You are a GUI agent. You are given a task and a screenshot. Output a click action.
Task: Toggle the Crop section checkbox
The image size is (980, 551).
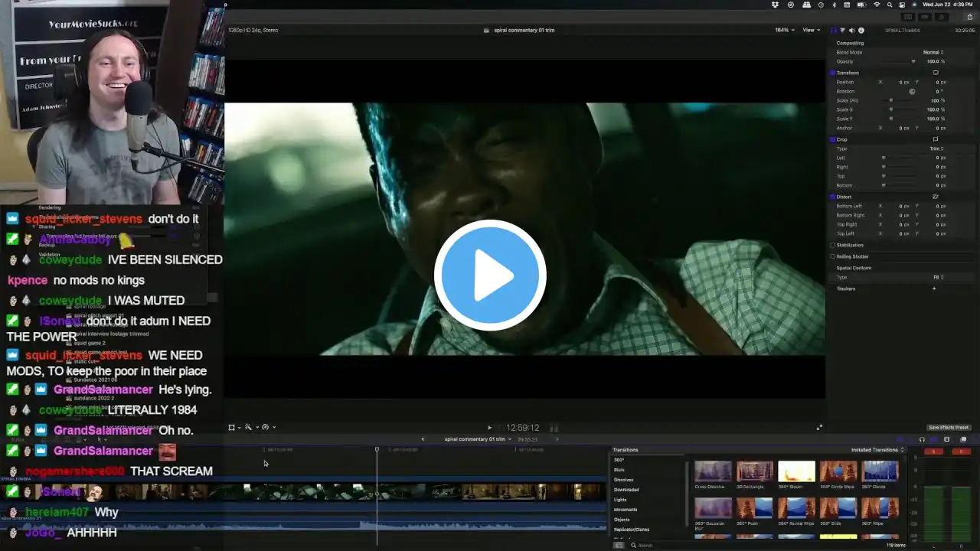coord(832,139)
